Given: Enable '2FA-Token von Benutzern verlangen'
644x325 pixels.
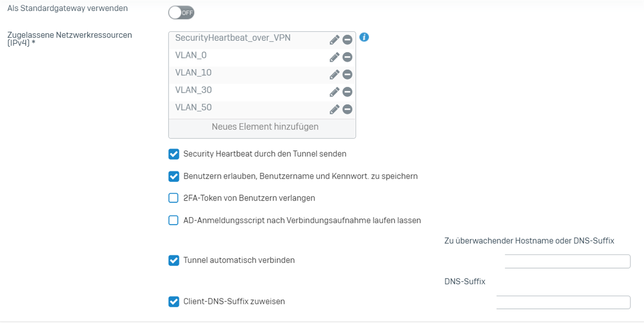Looking at the screenshot, I should coord(174,198).
